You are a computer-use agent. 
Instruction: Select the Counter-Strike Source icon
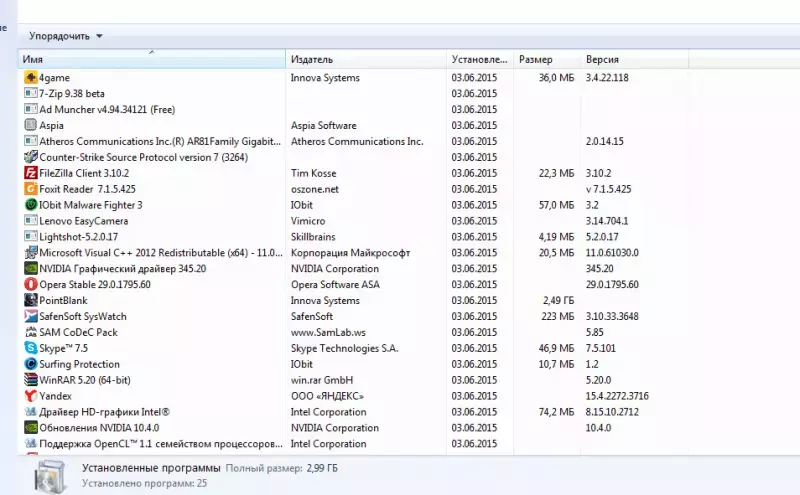(31, 157)
